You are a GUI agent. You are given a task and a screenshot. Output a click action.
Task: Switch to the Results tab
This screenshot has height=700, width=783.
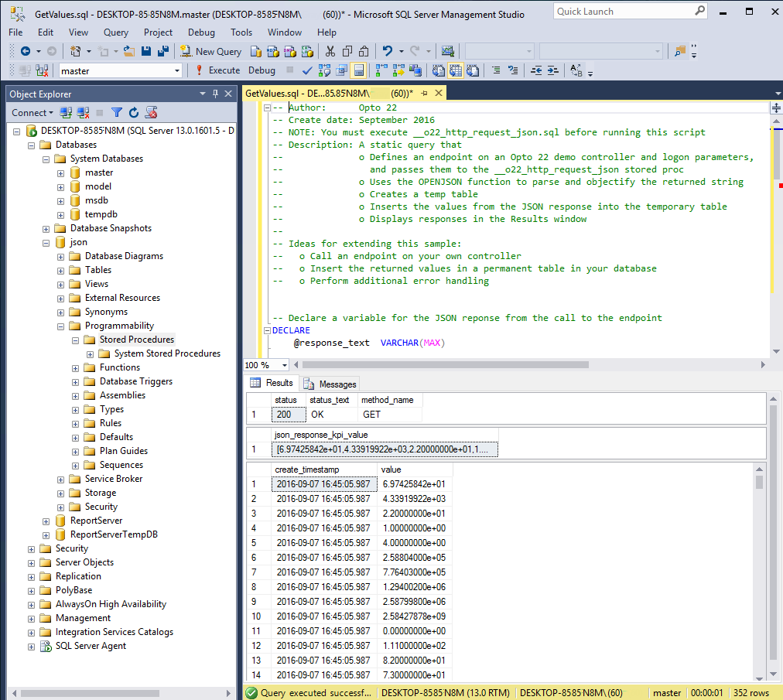coord(272,383)
